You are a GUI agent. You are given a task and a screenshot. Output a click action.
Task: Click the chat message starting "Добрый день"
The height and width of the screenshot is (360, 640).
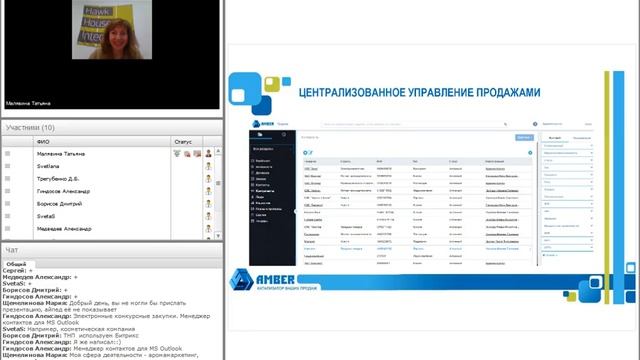click(x=95, y=306)
